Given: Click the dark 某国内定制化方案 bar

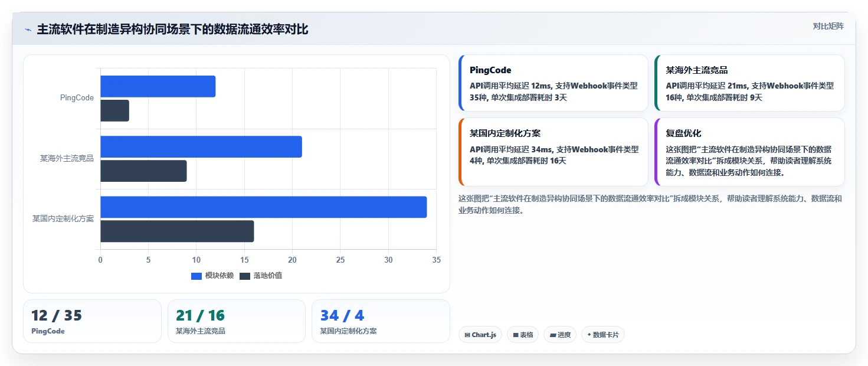Looking at the screenshot, I should pos(177,231).
